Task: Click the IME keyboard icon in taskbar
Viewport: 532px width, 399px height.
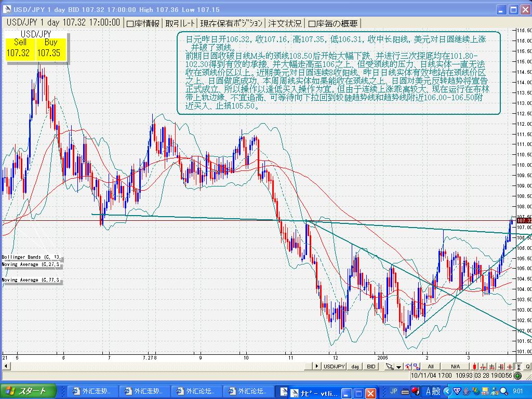Action: click(405, 391)
